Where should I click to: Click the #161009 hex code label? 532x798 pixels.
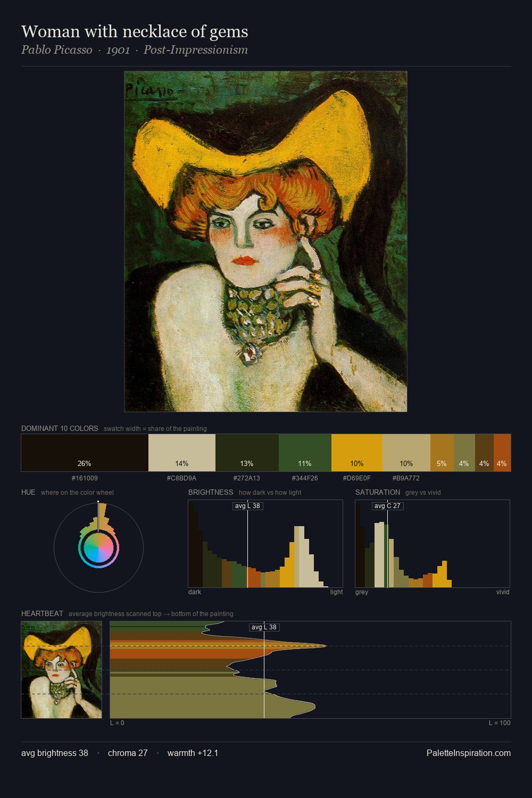pyautogui.click(x=85, y=478)
